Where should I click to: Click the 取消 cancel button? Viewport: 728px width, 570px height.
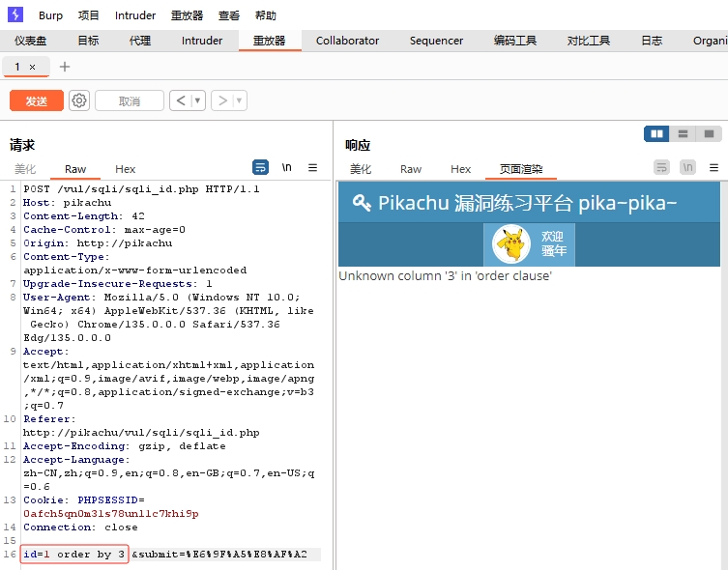(x=130, y=100)
